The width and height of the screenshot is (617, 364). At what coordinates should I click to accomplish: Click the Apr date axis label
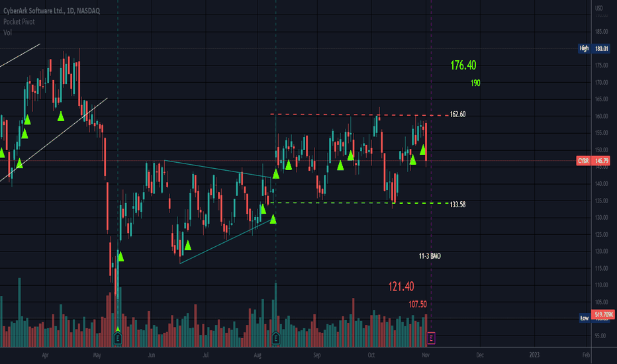[x=45, y=355]
